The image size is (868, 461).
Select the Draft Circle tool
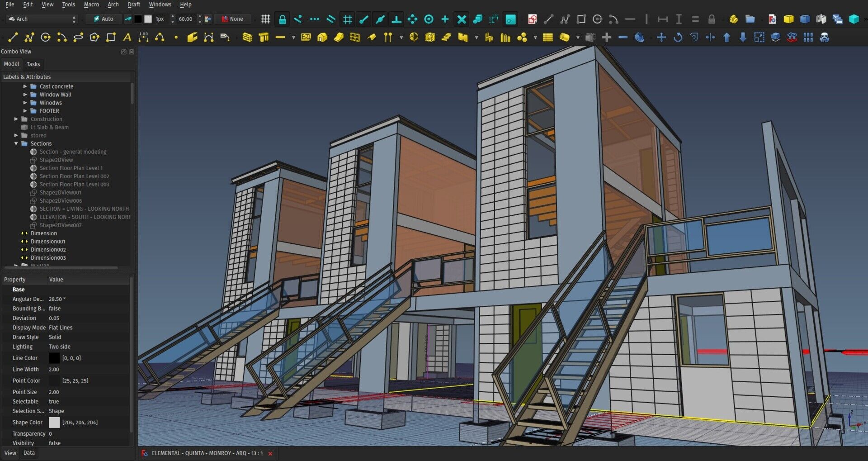46,38
